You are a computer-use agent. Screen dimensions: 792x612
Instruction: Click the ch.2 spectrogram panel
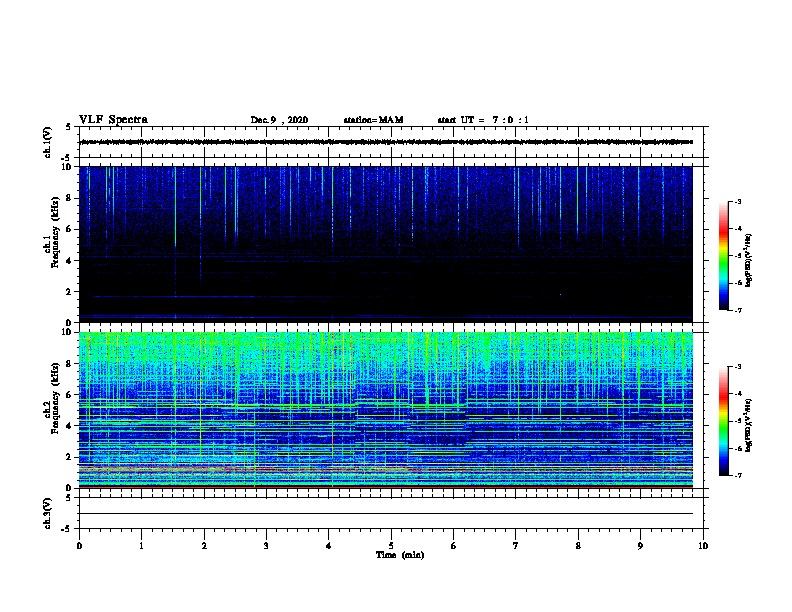coord(386,410)
